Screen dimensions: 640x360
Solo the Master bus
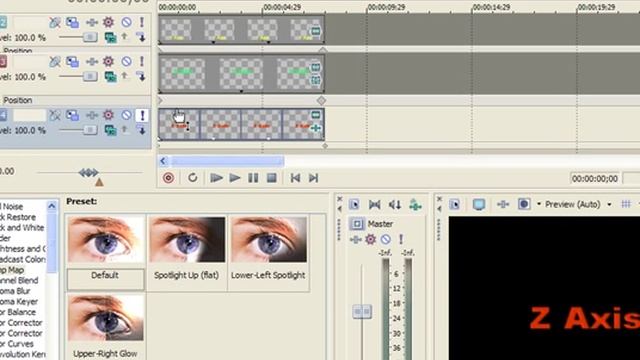(x=401, y=239)
